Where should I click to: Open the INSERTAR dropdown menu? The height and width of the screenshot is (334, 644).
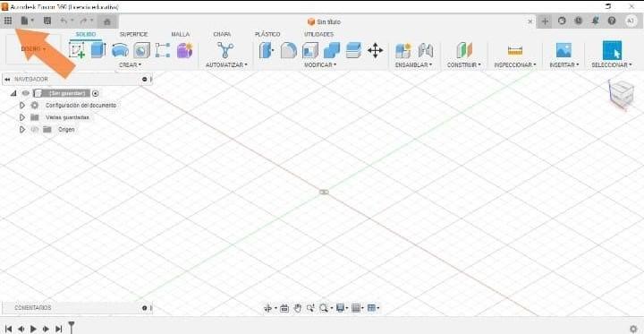click(x=563, y=65)
